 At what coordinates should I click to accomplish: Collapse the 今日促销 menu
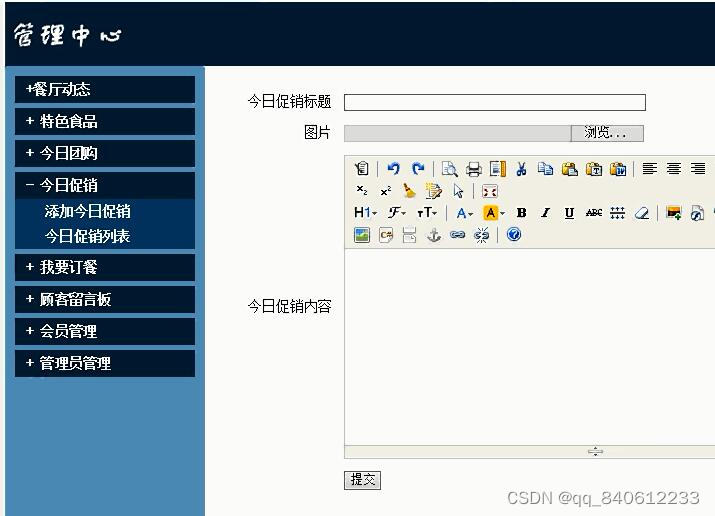click(x=105, y=185)
